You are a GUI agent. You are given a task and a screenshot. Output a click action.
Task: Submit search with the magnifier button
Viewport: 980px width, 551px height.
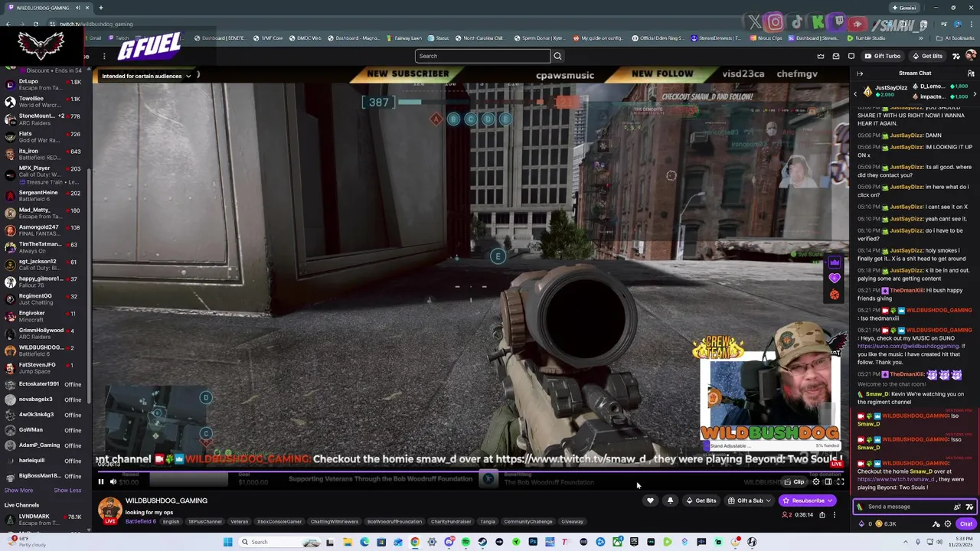[557, 56]
